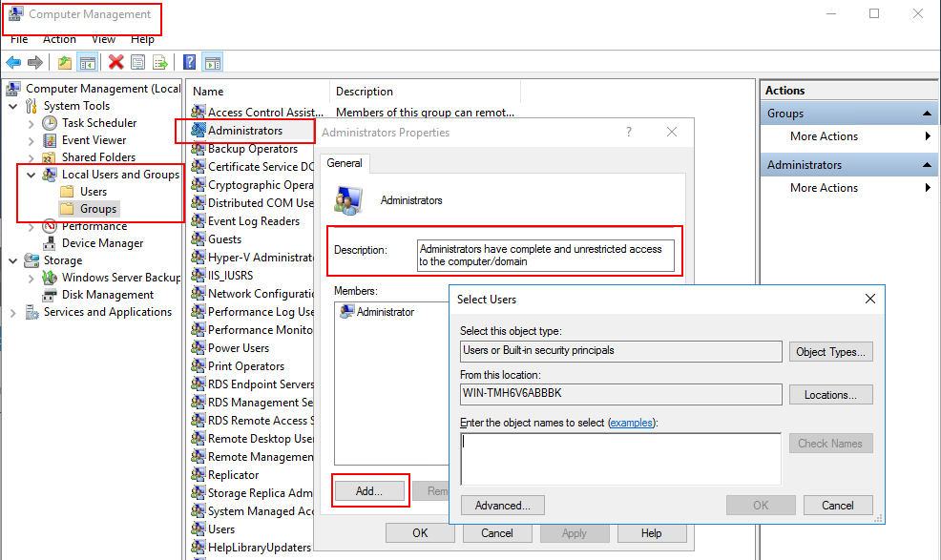Expand the Shared Folders node

coord(31,157)
